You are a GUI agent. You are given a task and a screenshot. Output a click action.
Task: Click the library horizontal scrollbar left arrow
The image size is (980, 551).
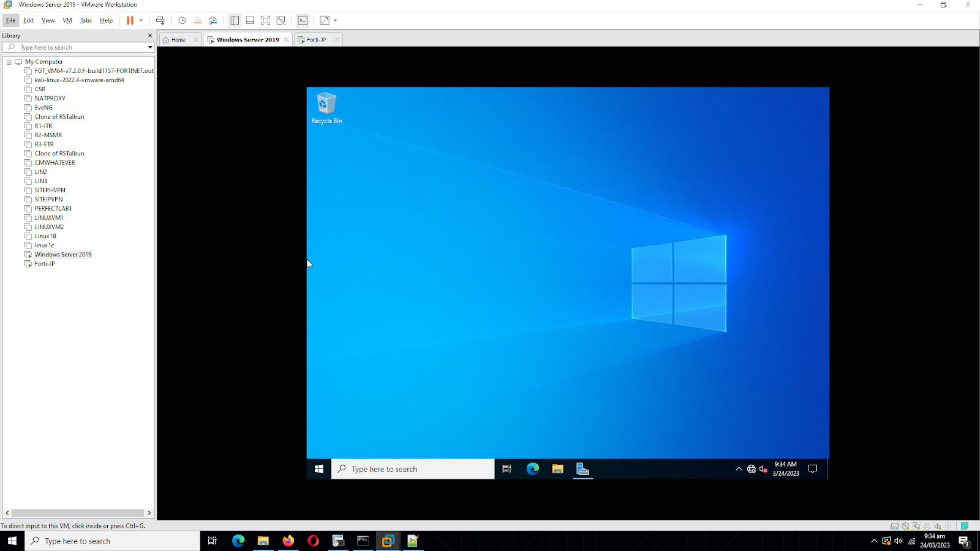click(x=7, y=513)
